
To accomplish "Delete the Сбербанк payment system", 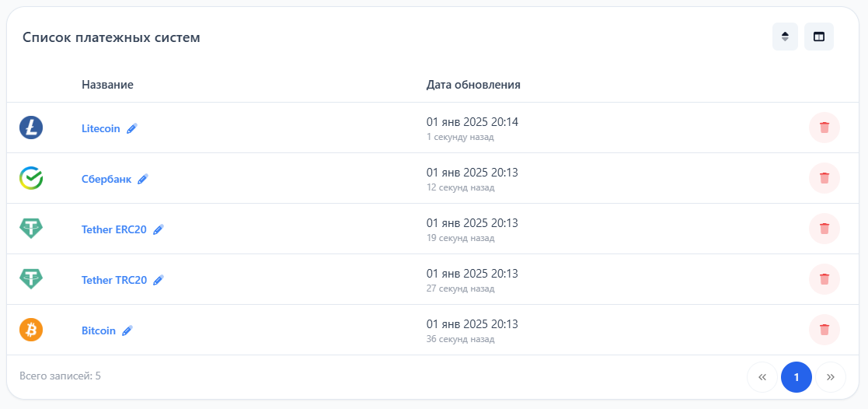I will point(824,178).
